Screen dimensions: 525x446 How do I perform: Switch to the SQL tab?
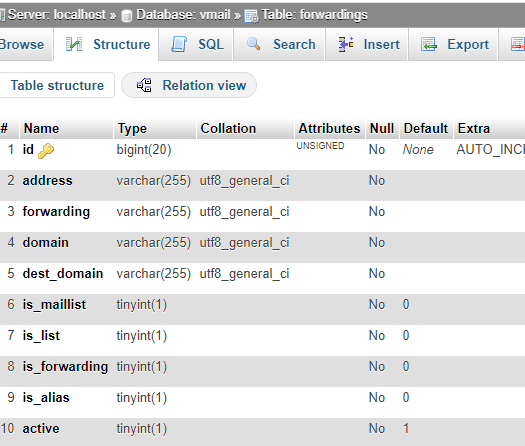tap(196, 45)
